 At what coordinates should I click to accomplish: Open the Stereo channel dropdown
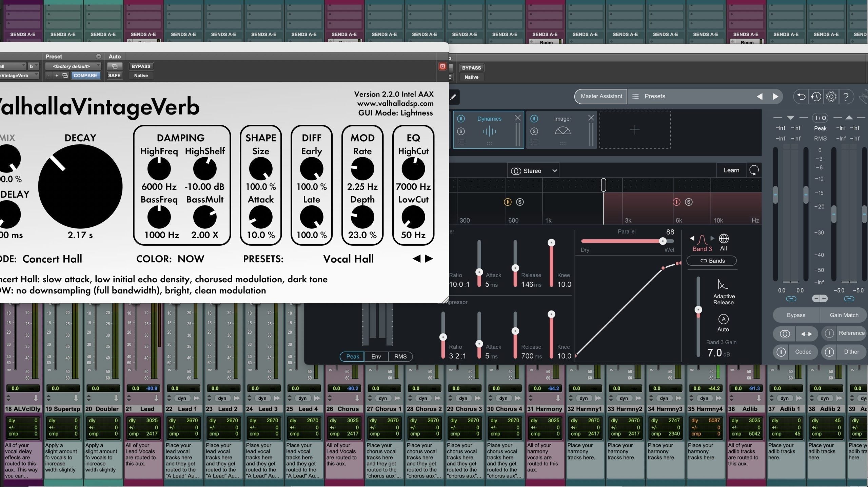(533, 170)
